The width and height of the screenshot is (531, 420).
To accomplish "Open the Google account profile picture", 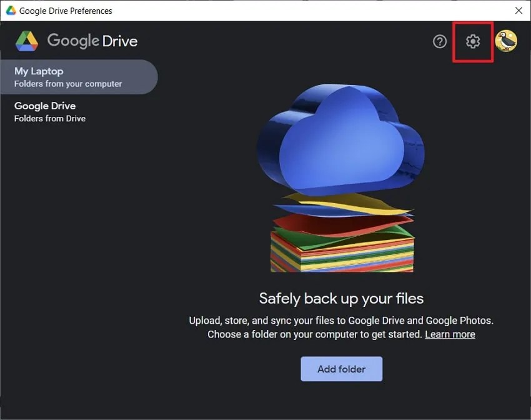I will pos(506,41).
